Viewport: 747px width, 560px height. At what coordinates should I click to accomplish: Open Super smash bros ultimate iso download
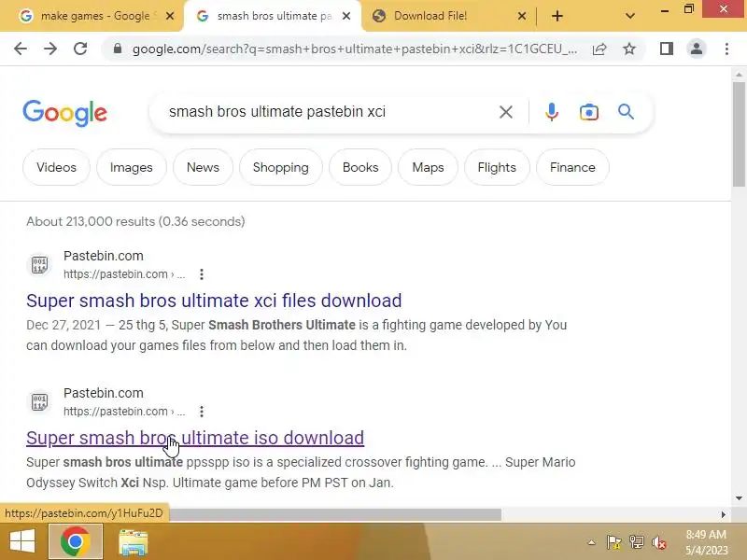195,438
